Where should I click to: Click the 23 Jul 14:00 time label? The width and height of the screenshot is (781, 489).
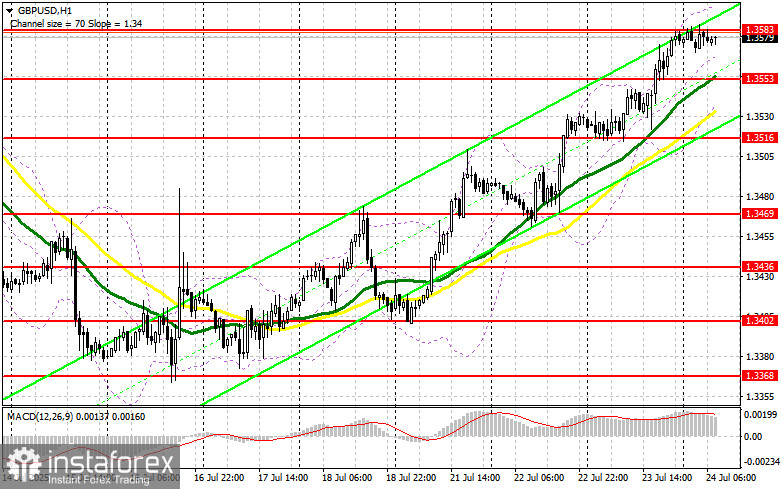[x=666, y=478]
